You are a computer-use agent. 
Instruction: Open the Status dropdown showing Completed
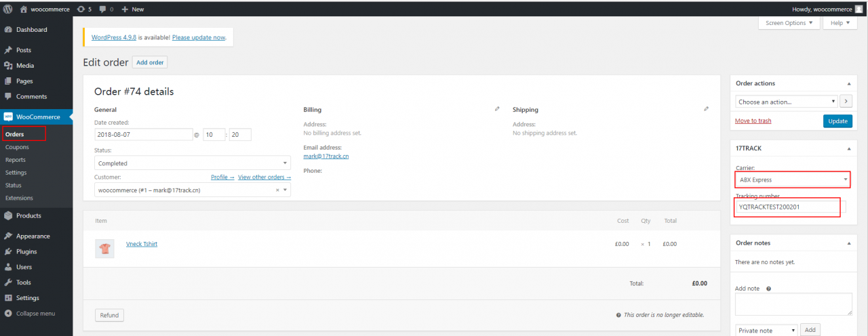click(x=193, y=163)
